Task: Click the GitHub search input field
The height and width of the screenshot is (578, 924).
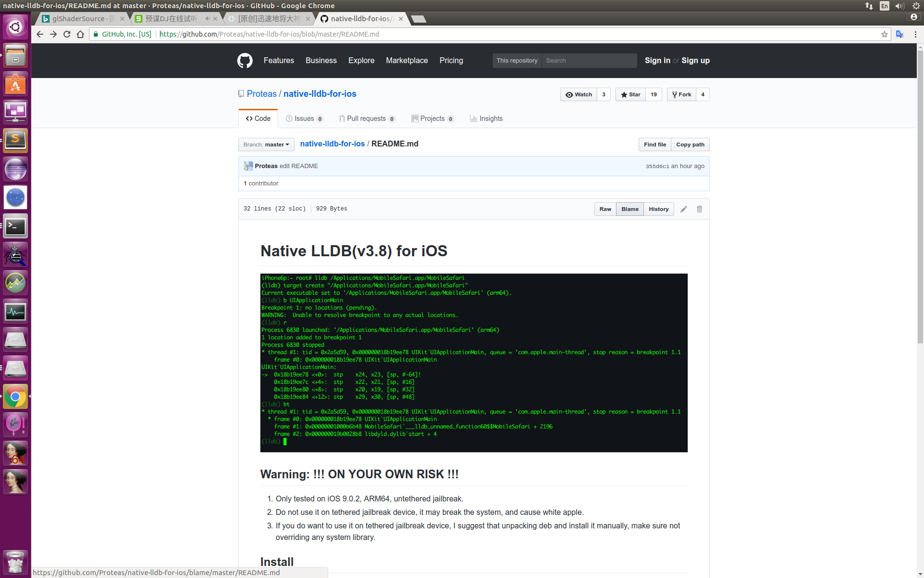Action: [589, 61]
